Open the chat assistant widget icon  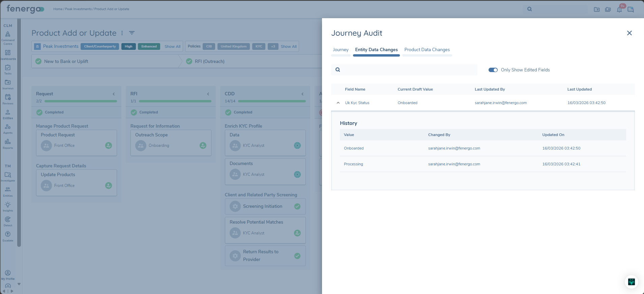632,282
